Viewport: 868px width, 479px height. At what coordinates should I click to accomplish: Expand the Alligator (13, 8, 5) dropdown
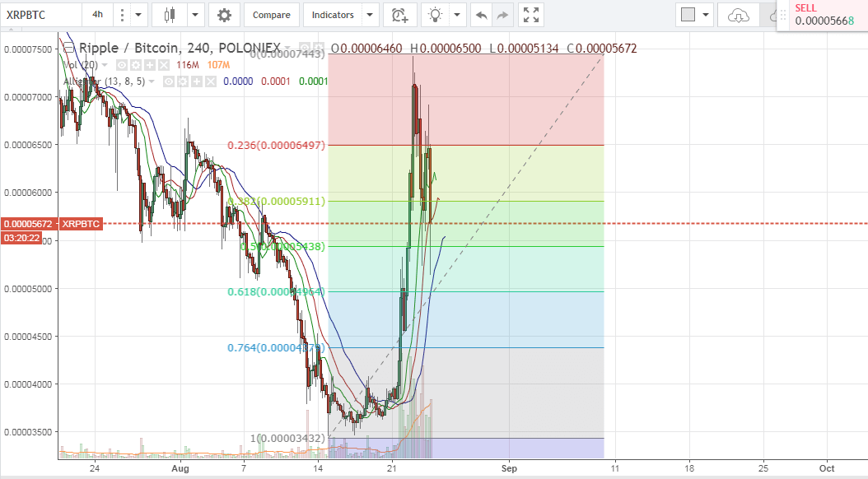pyautogui.click(x=152, y=81)
